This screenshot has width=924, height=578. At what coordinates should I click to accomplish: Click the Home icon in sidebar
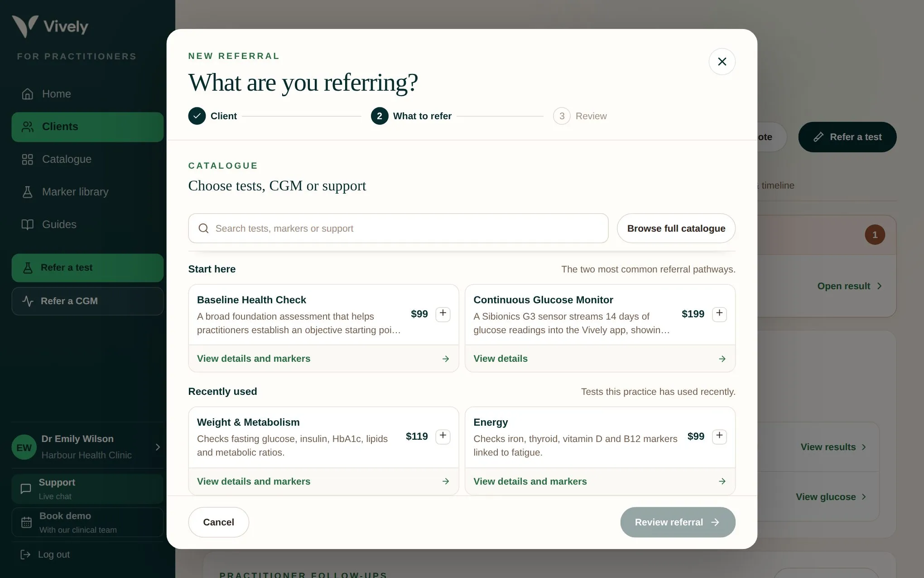pyautogui.click(x=28, y=94)
